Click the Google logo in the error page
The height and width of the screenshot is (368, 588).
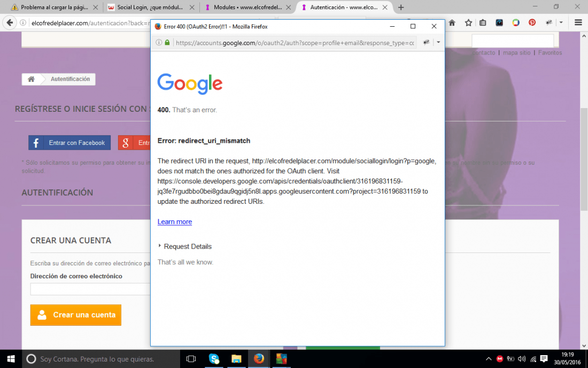[x=190, y=83]
